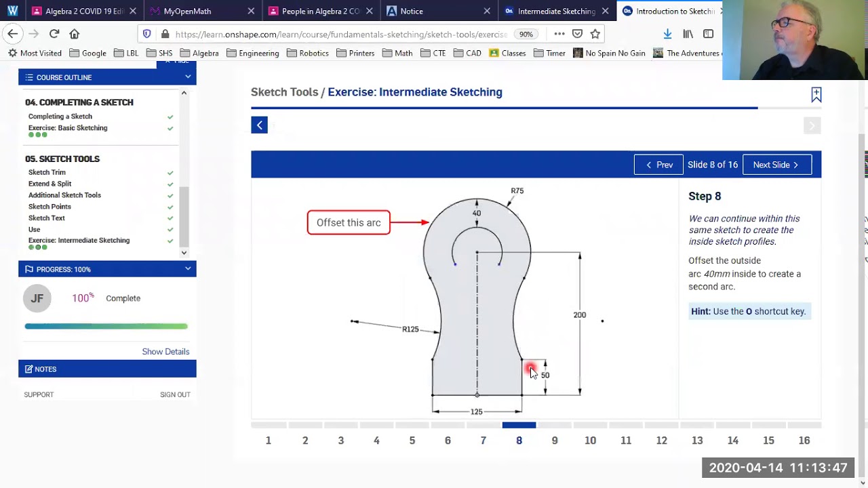
Task: Open the Sketch Trim lesson
Action: point(47,172)
